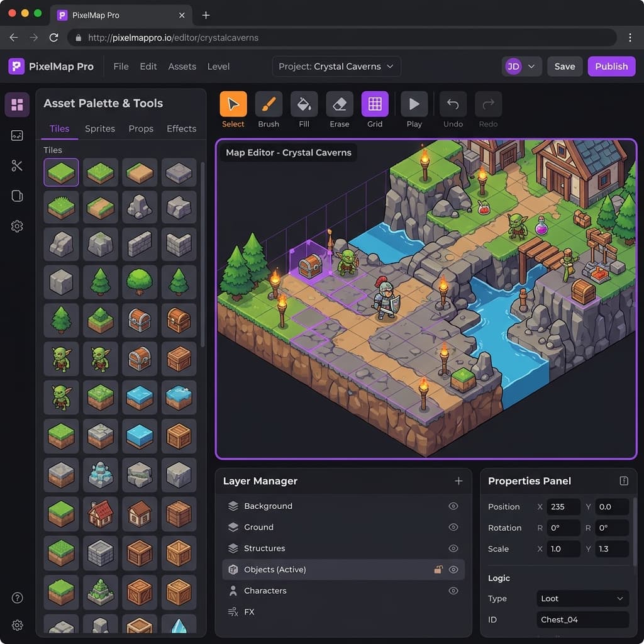Activate the Erase tool
The image size is (644, 644).
coord(339,104)
